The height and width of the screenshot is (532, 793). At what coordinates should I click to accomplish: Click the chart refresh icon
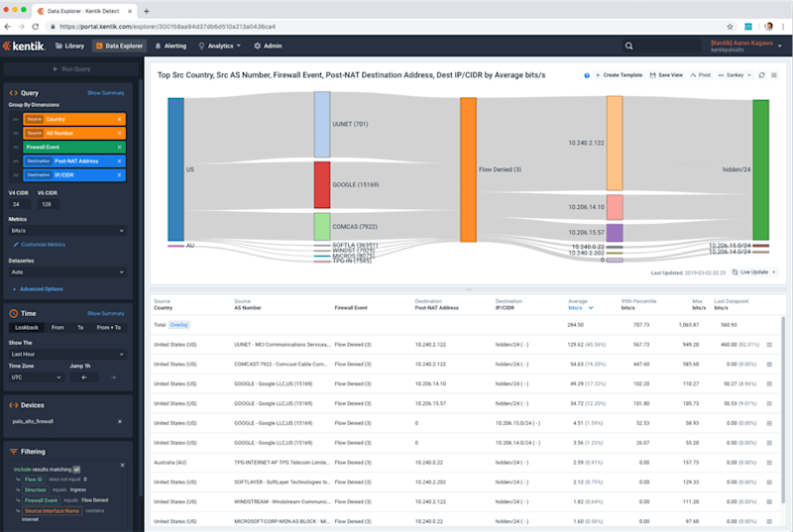[x=761, y=75]
